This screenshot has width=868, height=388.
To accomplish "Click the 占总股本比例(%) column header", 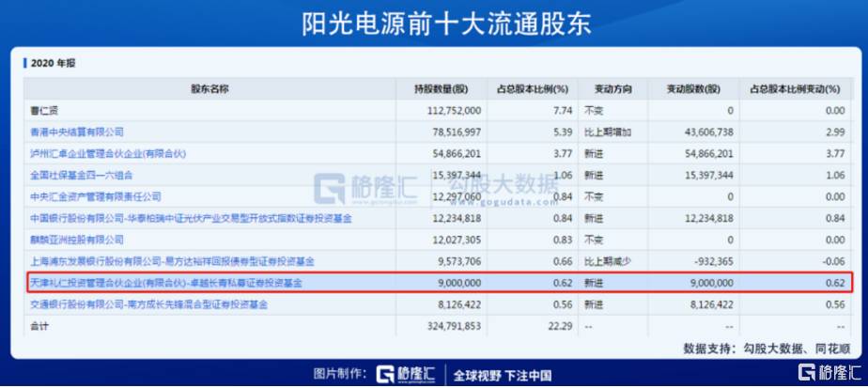I will pos(533,89).
